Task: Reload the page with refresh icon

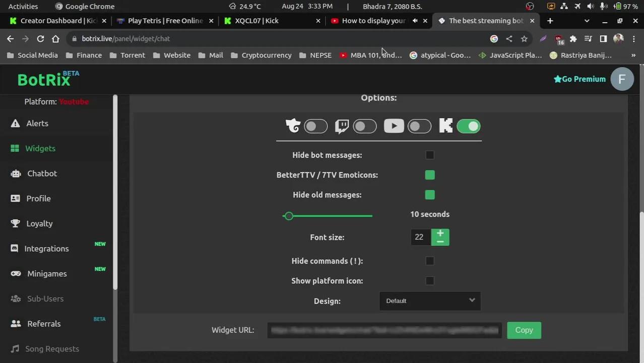Action: coord(40,39)
